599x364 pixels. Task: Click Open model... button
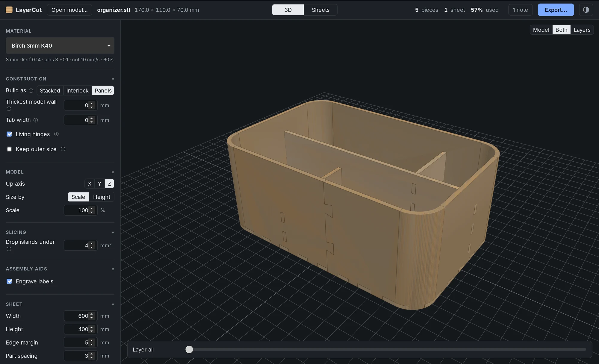[x=69, y=10]
